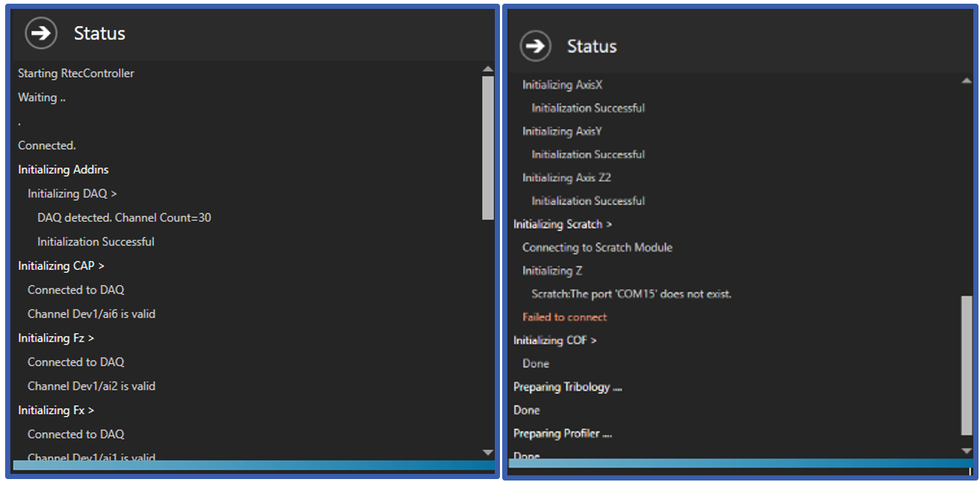Click the COM15 port error message

point(632,293)
